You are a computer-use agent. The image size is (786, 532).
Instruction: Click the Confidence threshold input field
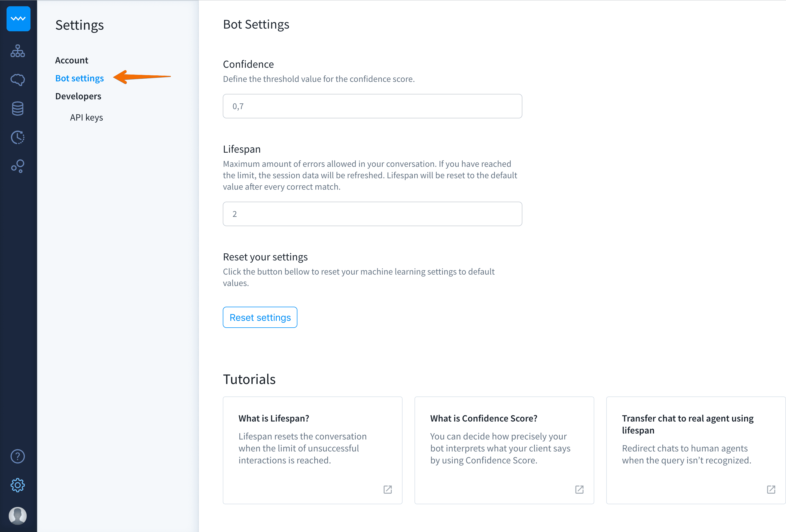pyautogui.click(x=372, y=106)
